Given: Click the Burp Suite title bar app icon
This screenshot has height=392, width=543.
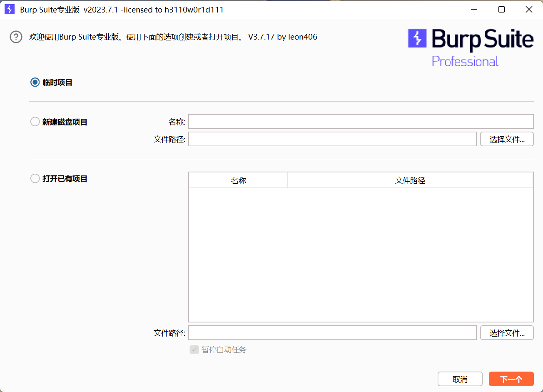Looking at the screenshot, I should 10,10.
